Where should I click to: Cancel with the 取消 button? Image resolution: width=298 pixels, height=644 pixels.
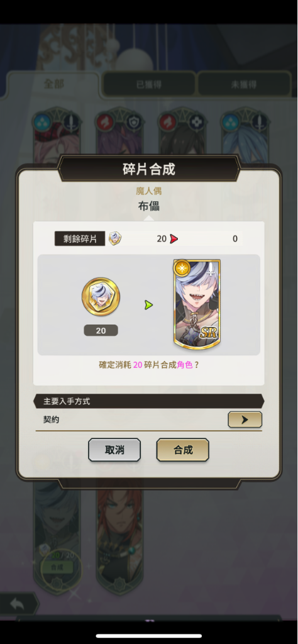coord(114,450)
